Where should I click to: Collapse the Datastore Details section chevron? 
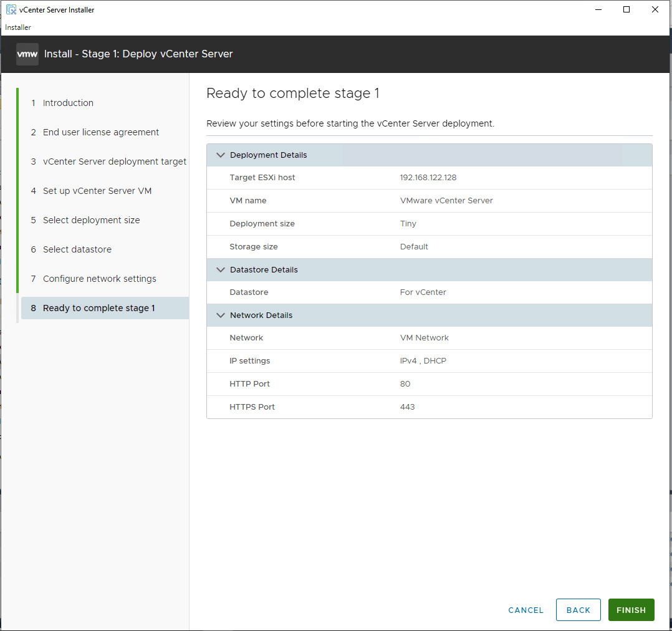point(221,269)
